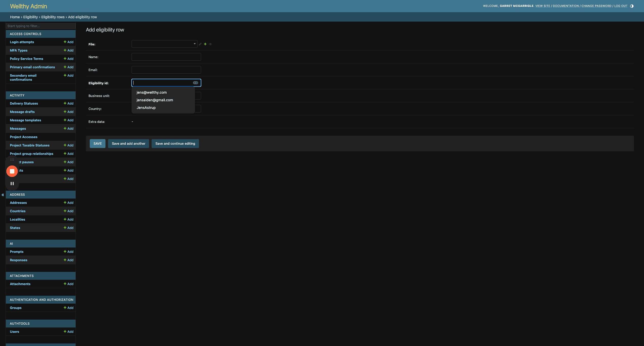The width and height of the screenshot is (644, 346).
Task: Pause the recording using the pause icon
Action: point(12,184)
